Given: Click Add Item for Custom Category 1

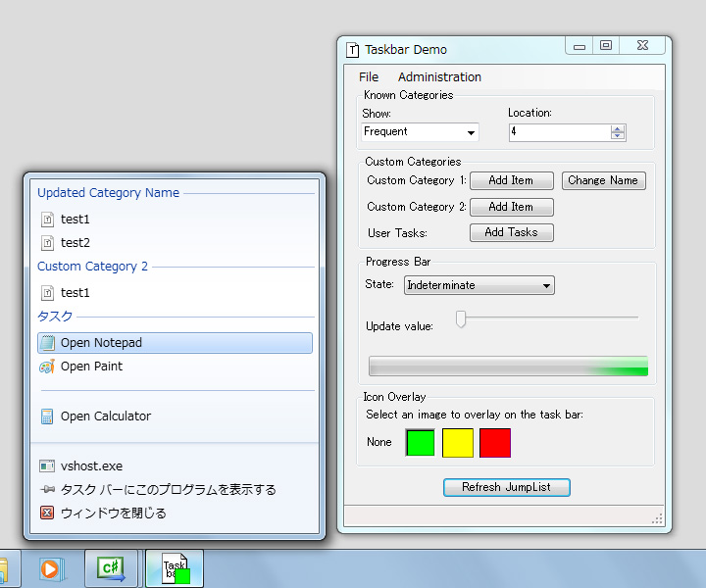Looking at the screenshot, I should 512,180.
